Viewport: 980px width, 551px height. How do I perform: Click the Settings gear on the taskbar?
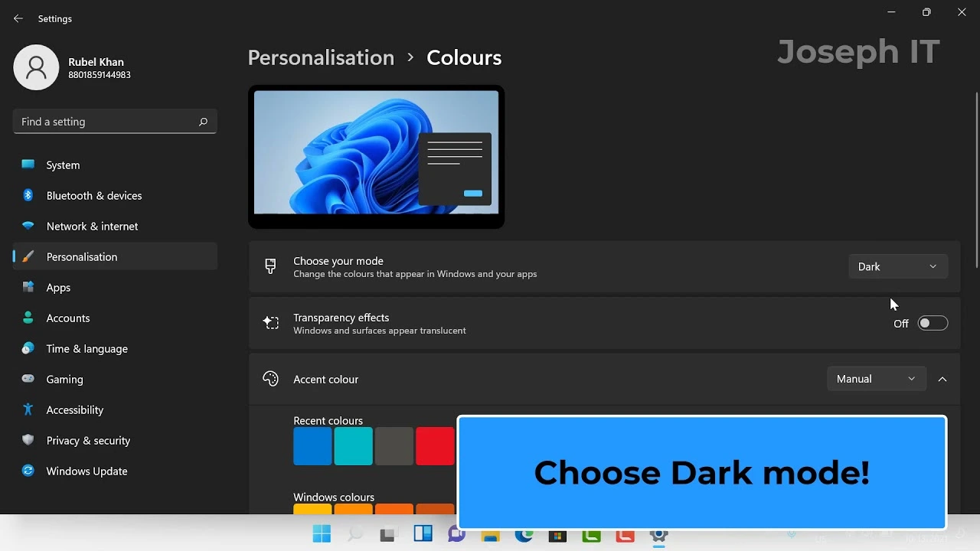point(658,534)
